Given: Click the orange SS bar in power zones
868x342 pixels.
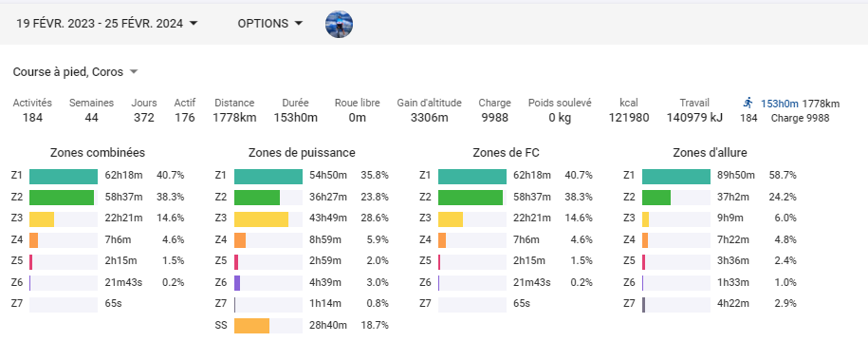Looking at the screenshot, I should point(252,326).
